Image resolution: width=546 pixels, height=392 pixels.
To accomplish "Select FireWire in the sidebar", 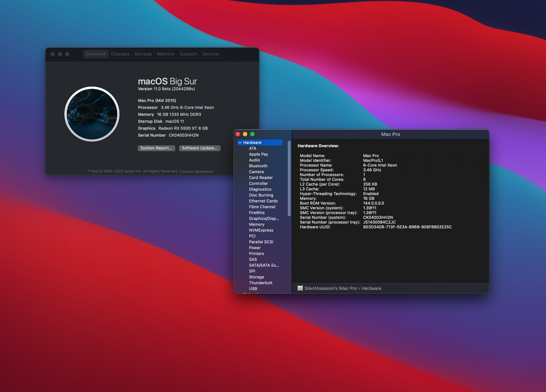I will click(257, 213).
